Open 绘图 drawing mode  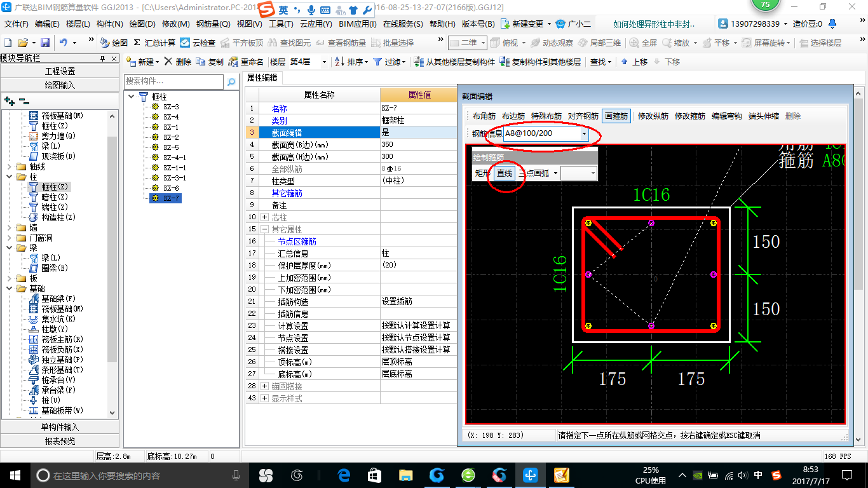click(x=114, y=43)
